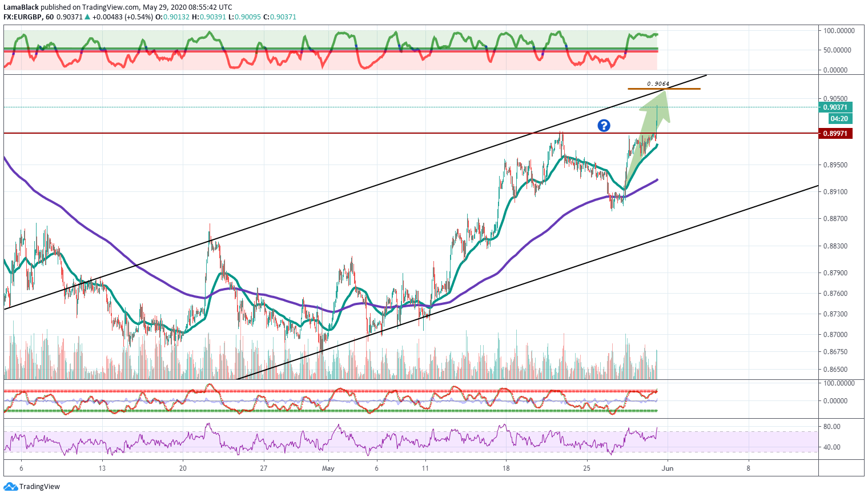The image size is (868, 497).
Task: Click the +0.00483 (+0.54%) change text
Action: pyautogui.click(x=122, y=17)
